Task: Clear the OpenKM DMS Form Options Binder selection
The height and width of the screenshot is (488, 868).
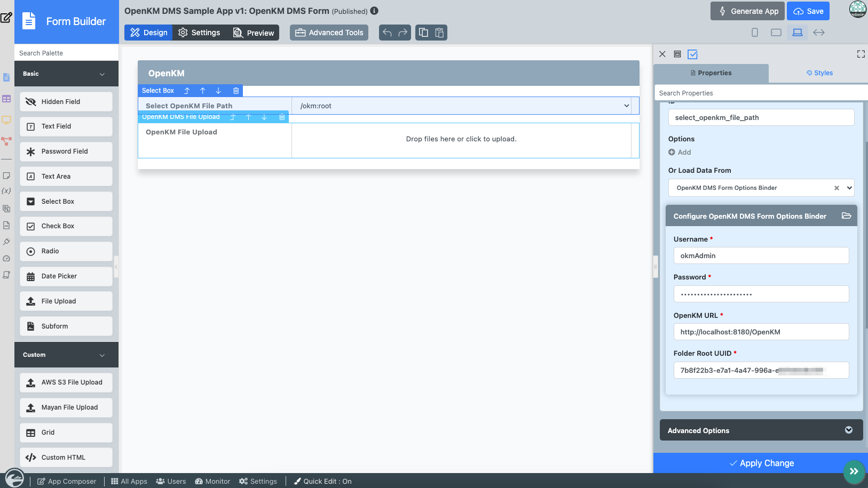Action: [x=837, y=188]
